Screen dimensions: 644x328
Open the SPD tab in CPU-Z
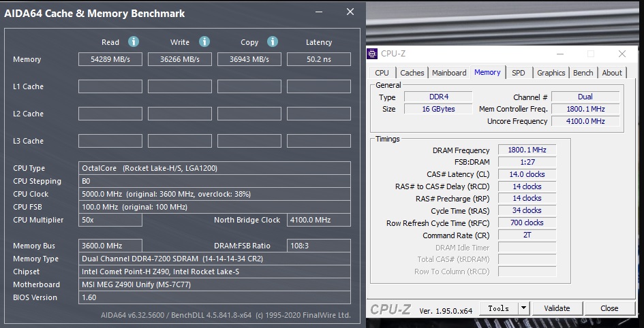pos(519,73)
